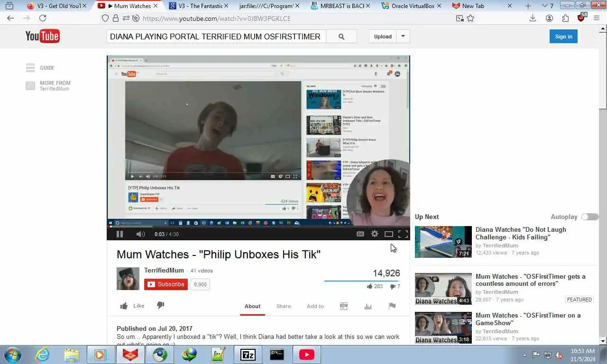Viewport: 607px width, 364px height.
Task: Open the command prompt taskbar icon
Action: coord(277,355)
